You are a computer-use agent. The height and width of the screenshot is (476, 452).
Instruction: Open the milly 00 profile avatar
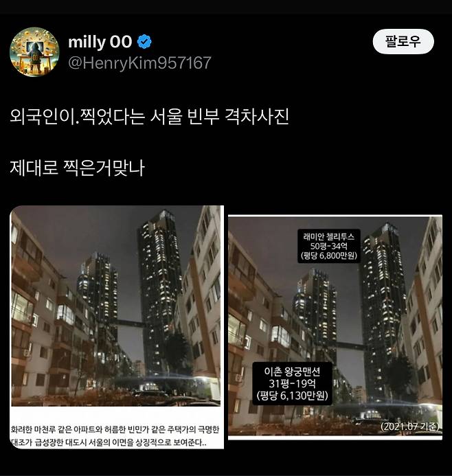[x=34, y=52]
